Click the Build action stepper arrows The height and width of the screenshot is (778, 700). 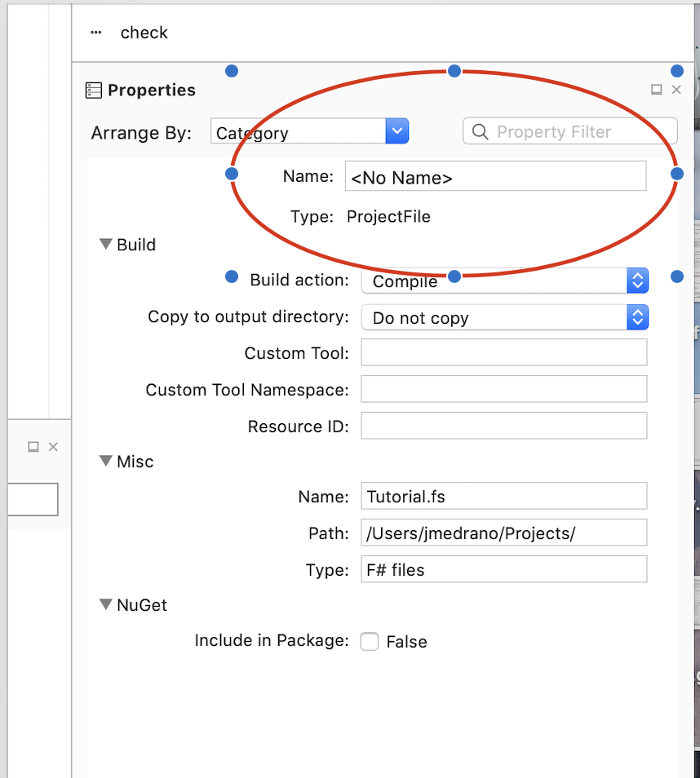point(637,281)
